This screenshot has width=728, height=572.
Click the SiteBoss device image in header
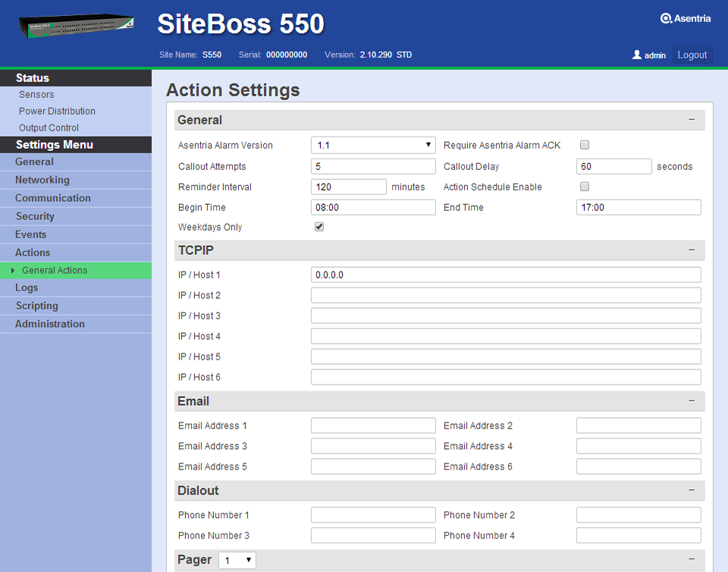tap(77, 26)
